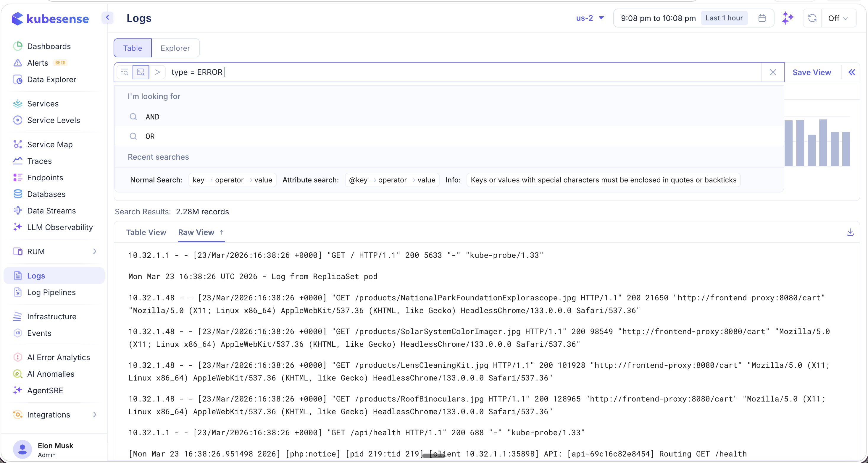868x463 pixels.
Task: Collapse the right panel double-chevron icon
Action: [x=851, y=72]
